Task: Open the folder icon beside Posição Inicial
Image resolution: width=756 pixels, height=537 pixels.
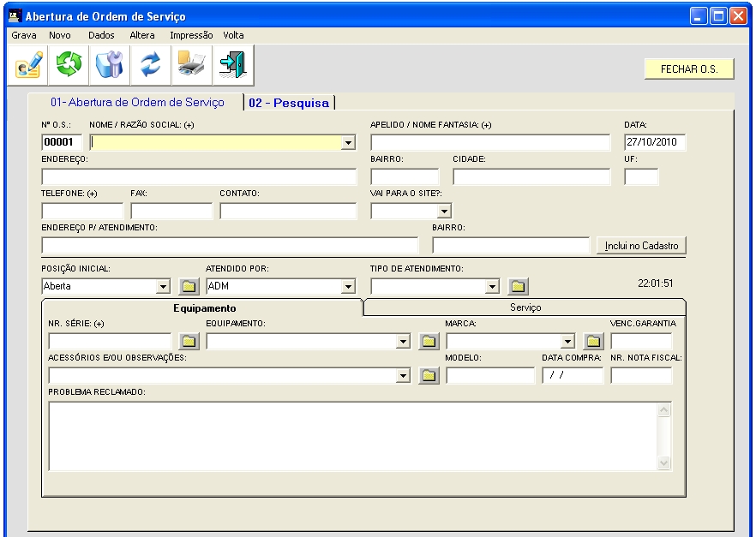Action: click(x=189, y=287)
